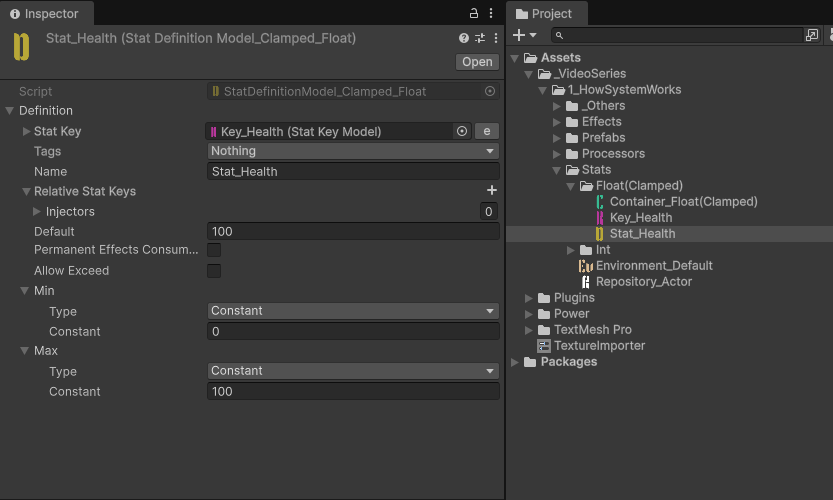
Task: Add a Relative Stat Key with plus
Action: pos(492,190)
